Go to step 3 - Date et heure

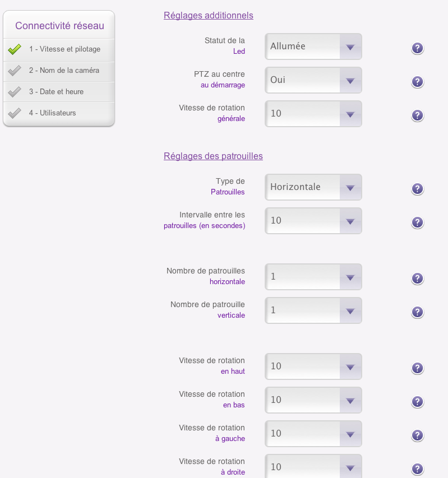pyautogui.click(x=59, y=92)
